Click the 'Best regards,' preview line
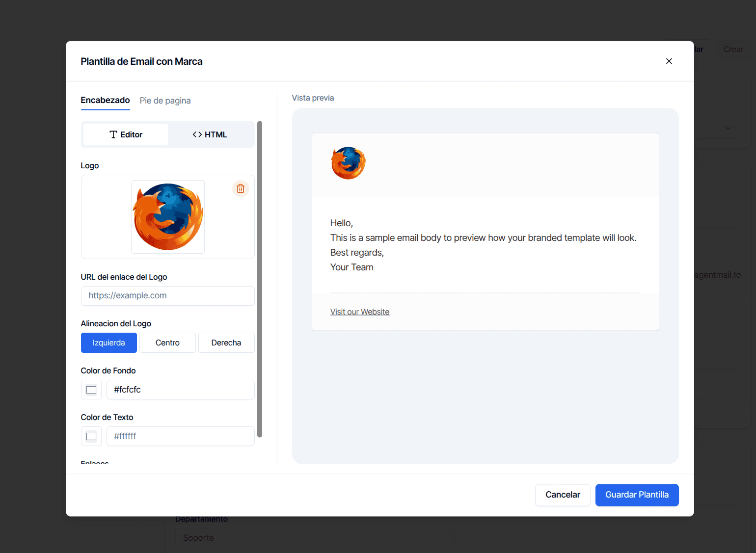The width and height of the screenshot is (756, 553). pos(357,253)
